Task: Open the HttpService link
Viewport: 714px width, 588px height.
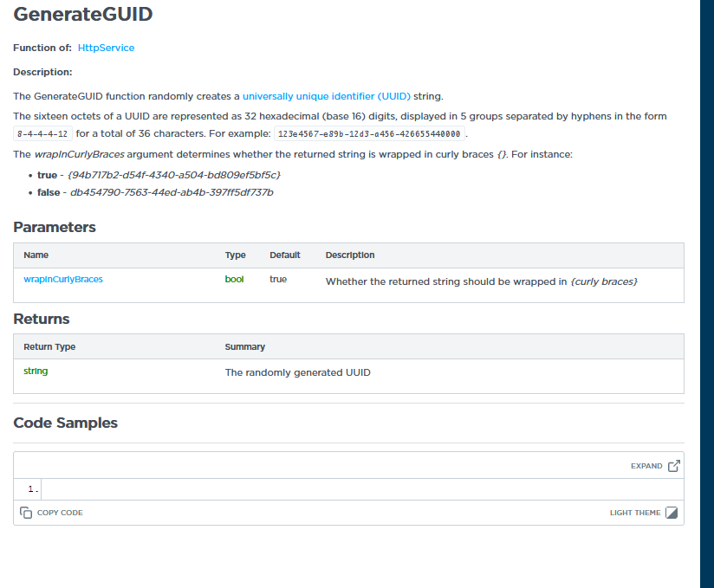Action: (x=106, y=48)
